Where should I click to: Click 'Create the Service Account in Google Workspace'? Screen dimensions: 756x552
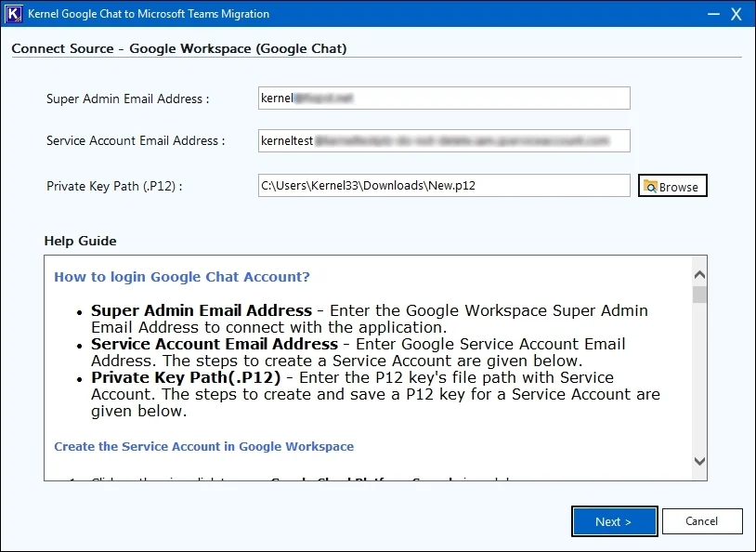(204, 446)
